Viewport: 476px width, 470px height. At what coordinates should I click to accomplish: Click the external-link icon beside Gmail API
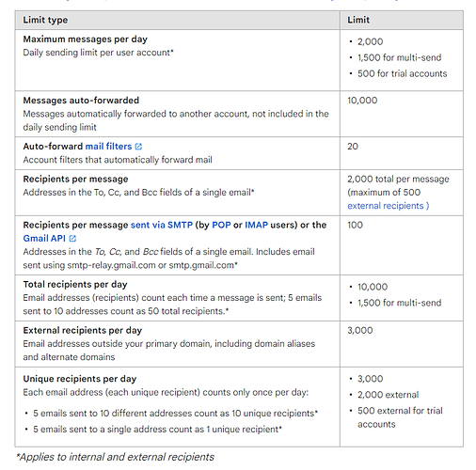72,239
